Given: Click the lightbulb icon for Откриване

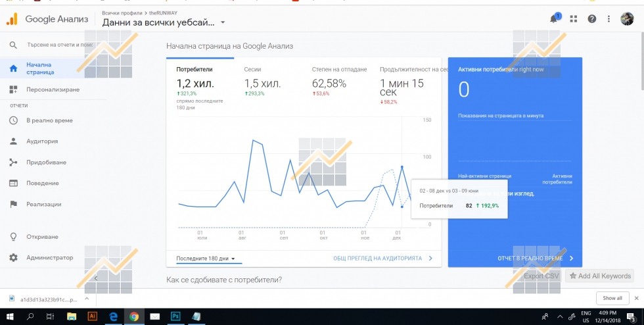Looking at the screenshot, I should (14, 237).
